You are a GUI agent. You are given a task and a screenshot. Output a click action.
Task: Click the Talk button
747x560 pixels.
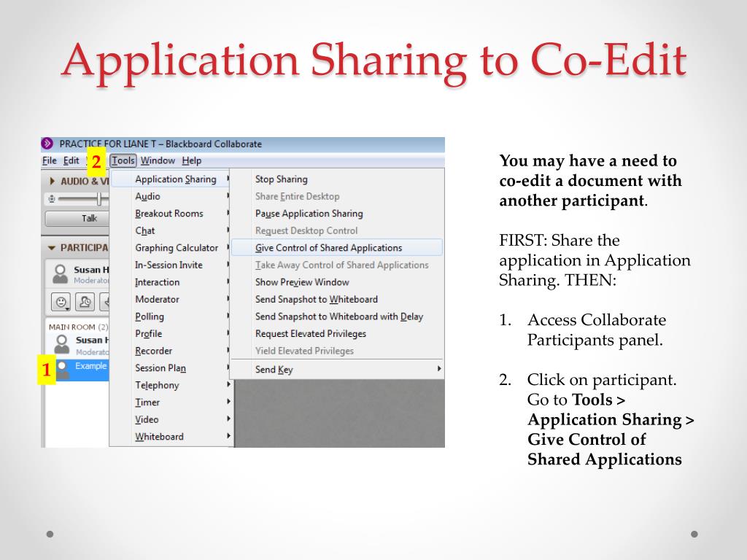coord(77,218)
